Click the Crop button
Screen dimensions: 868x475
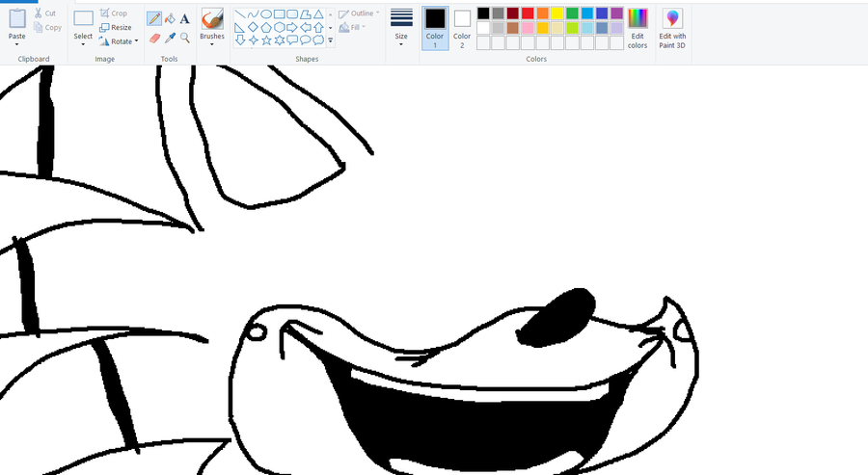click(114, 13)
